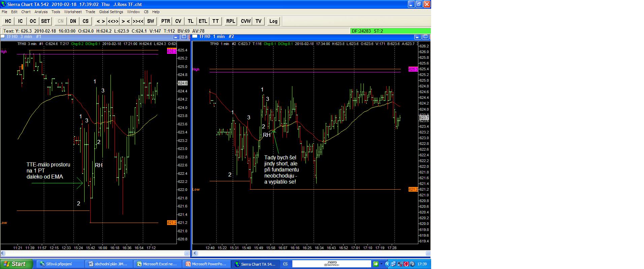Click the green Nero Search go arrow
644x269 pixels.
[376, 264]
